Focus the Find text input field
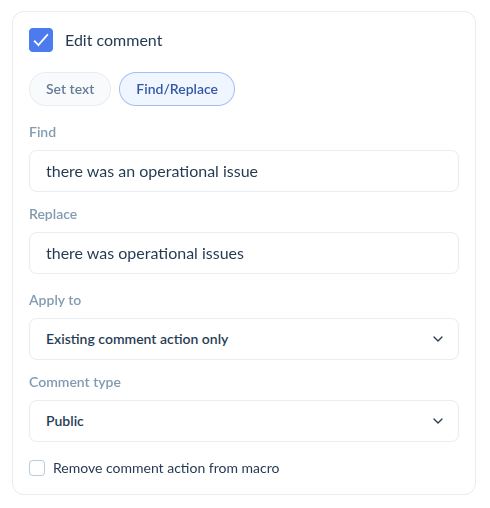 pos(244,171)
